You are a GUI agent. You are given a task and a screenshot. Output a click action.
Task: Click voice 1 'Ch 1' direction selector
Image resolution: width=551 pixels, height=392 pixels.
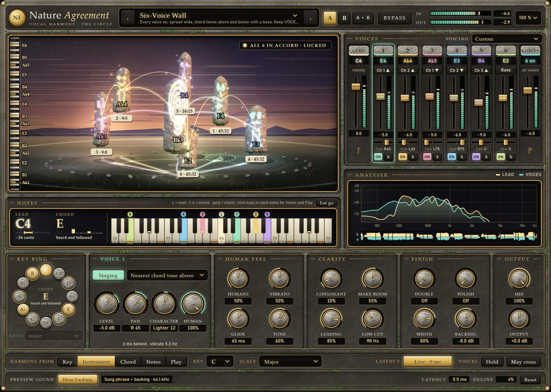coord(383,70)
